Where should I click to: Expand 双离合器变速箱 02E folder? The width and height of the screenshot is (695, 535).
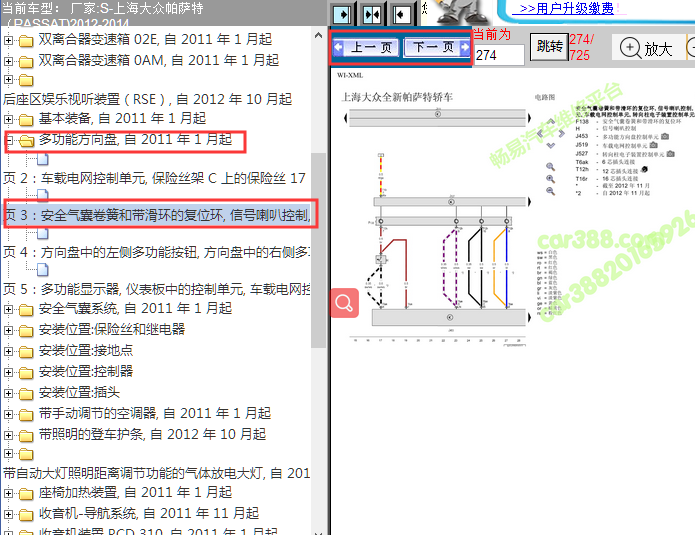(x=8, y=40)
